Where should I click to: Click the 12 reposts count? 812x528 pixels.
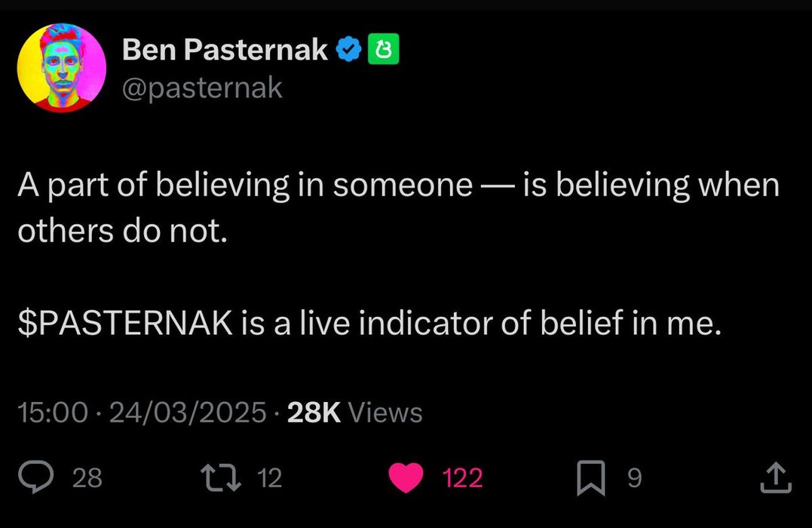pos(269,477)
